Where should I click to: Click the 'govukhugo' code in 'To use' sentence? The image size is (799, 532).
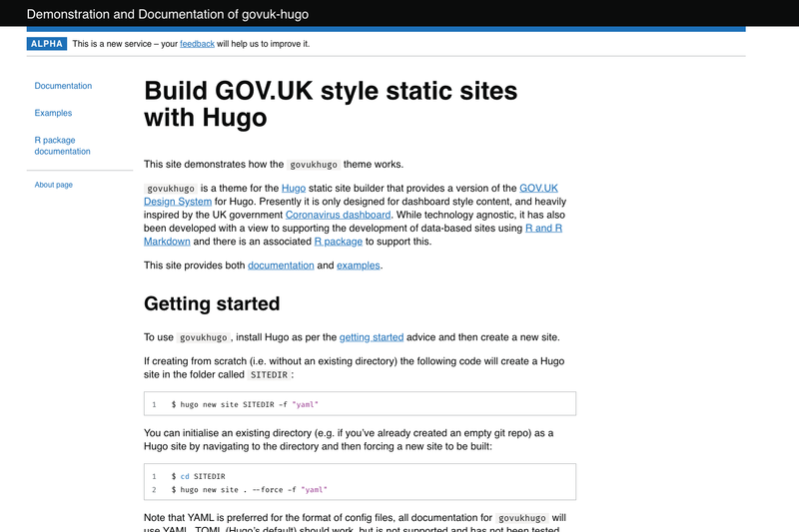click(x=204, y=337)
